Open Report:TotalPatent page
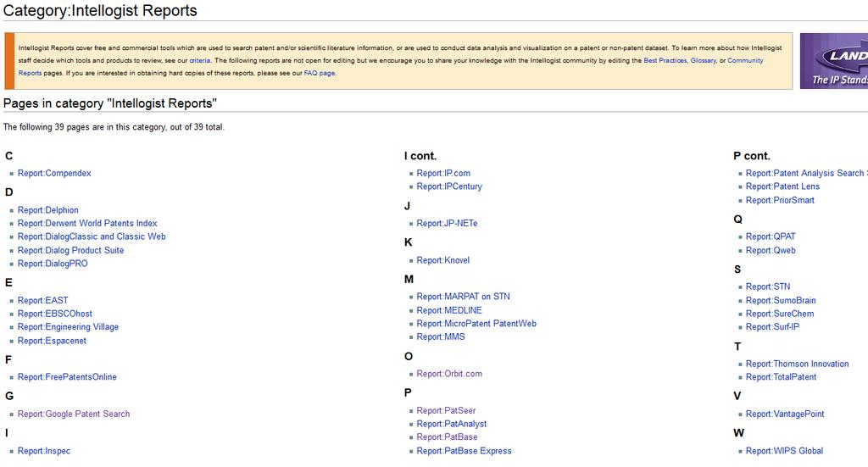 [781, 377]
